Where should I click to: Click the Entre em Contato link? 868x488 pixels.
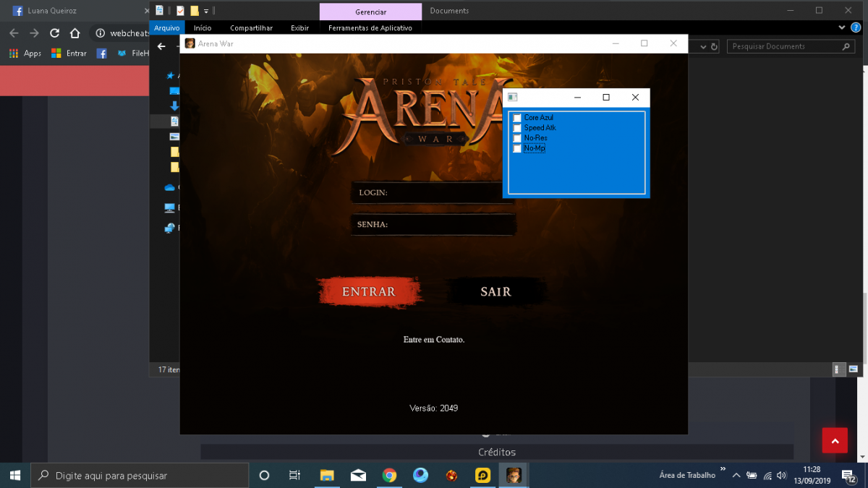pyautogui.click(x=434, y=339)
